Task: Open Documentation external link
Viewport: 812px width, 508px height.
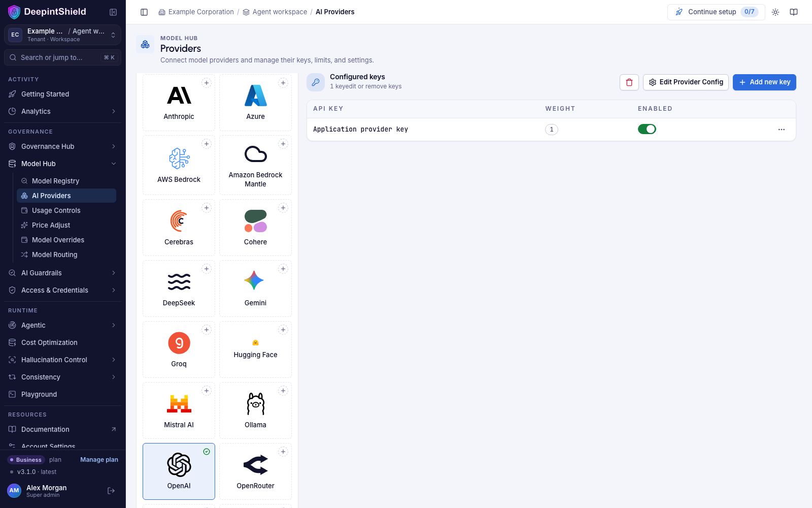Action: 63,429
